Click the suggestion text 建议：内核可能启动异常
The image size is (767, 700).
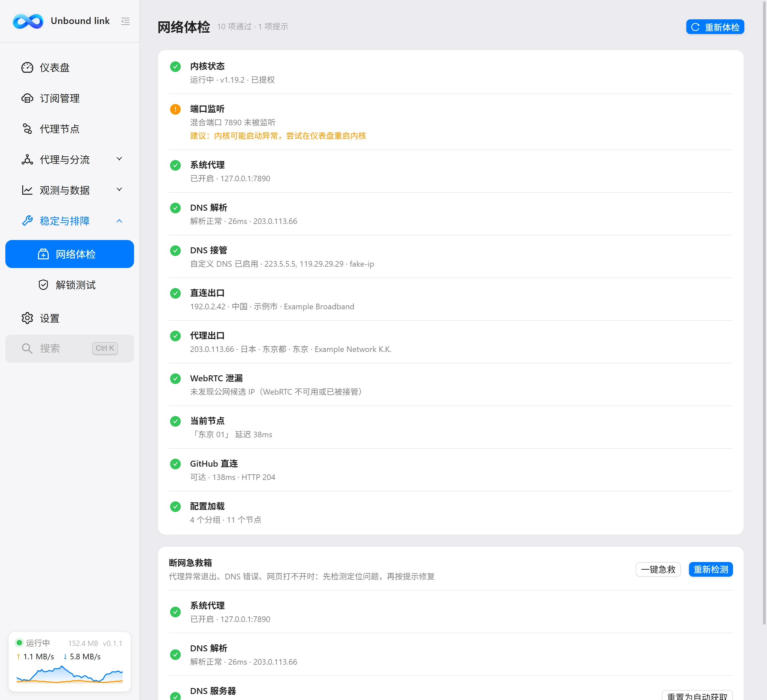coord(278,136)
